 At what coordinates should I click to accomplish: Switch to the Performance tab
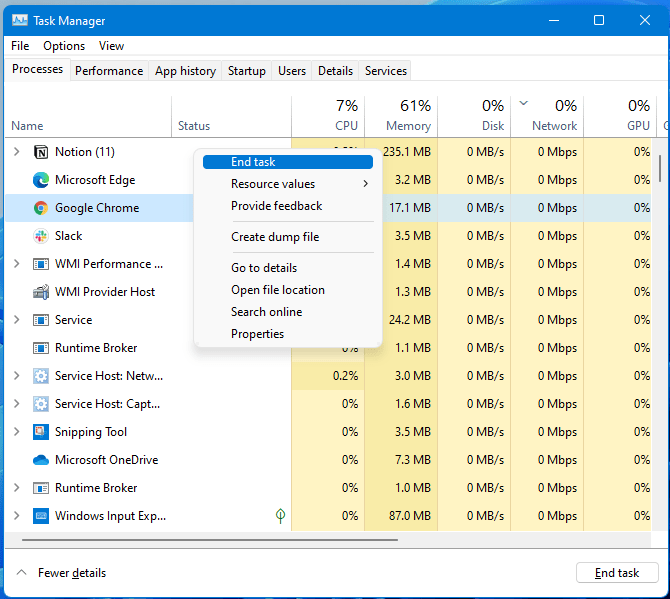[109, 71]
